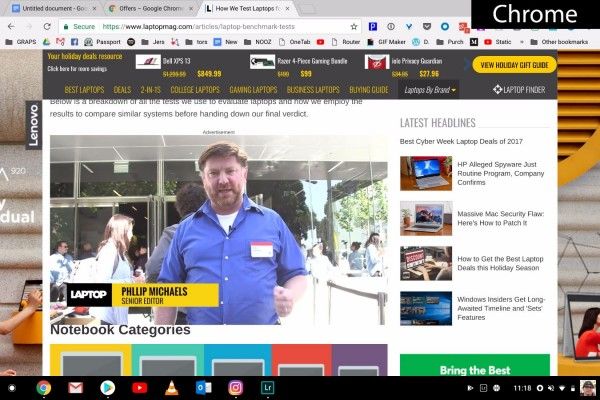Open How to Get the Best Laptop Deals headline
This screenshot has width=600, height=400.
click(500, 263)
